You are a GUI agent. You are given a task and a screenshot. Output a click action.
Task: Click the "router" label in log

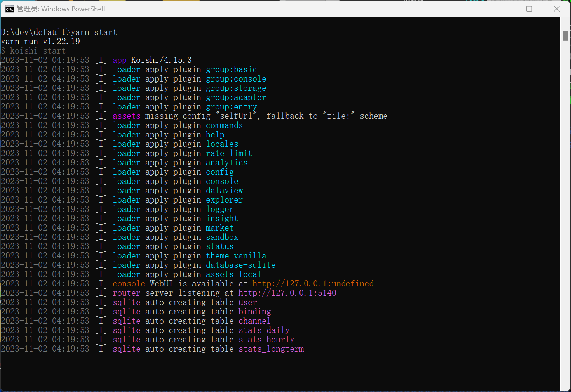pos(127,293)
